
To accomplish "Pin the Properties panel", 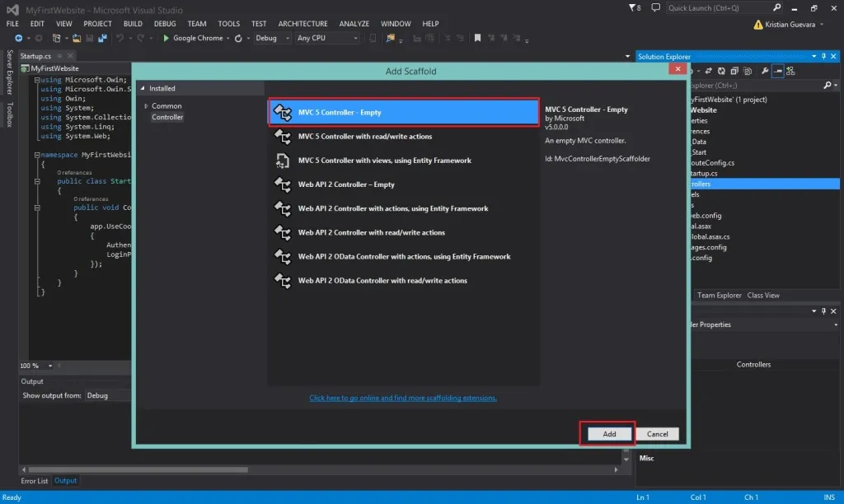I will [823, 311].
